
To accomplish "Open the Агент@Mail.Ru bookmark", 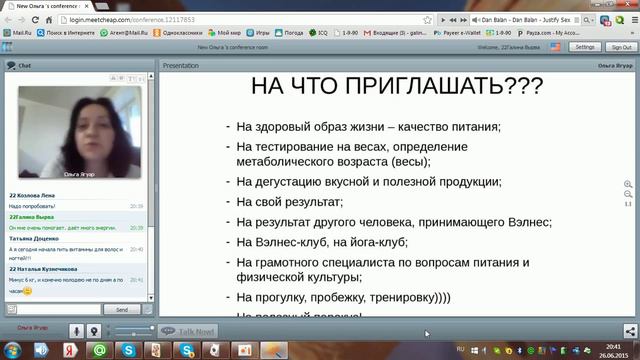I will coord(124,33).
